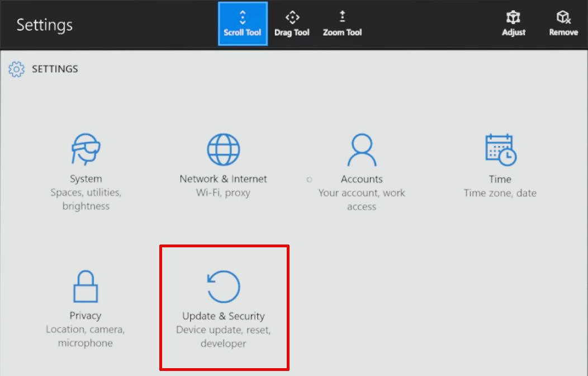Screen dimensions: 588x376
Task: Click the Settings window title
Action: [x=45, y=25]
